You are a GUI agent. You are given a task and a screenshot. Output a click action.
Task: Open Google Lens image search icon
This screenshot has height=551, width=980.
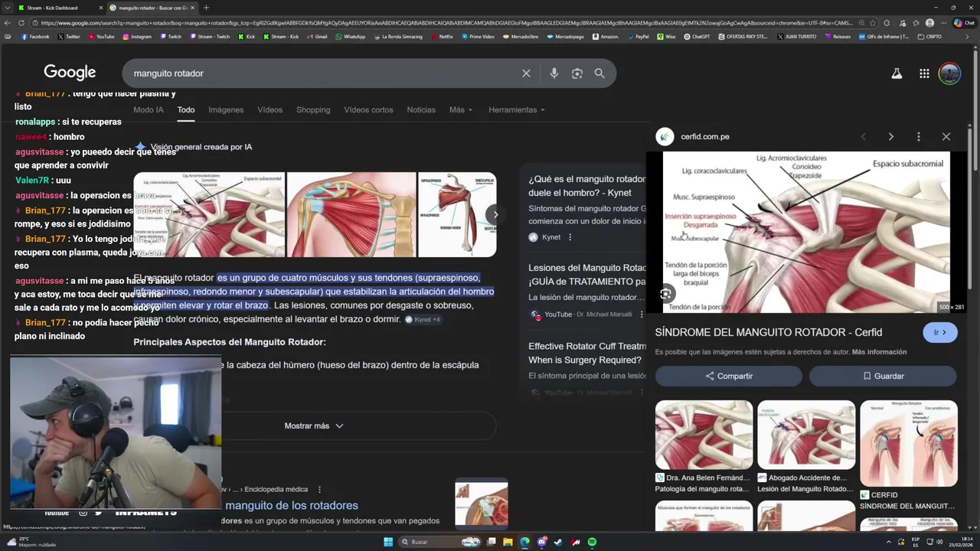point(577,73)
